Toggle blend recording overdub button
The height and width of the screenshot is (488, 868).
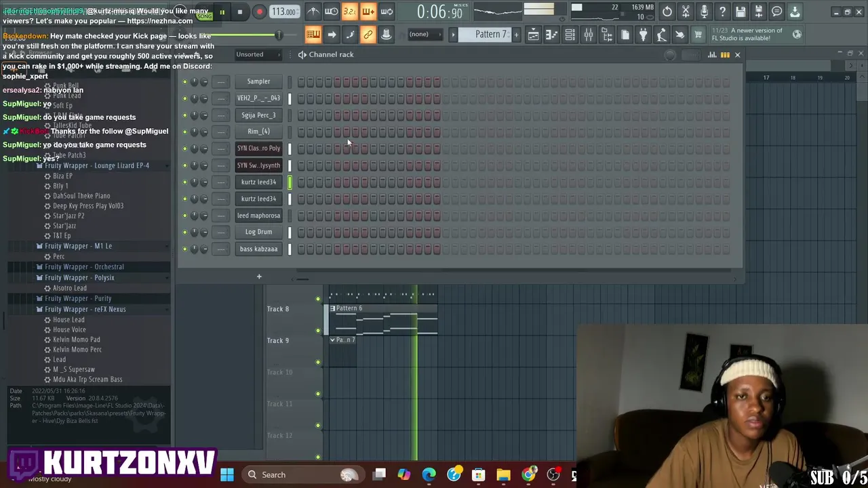368,12
